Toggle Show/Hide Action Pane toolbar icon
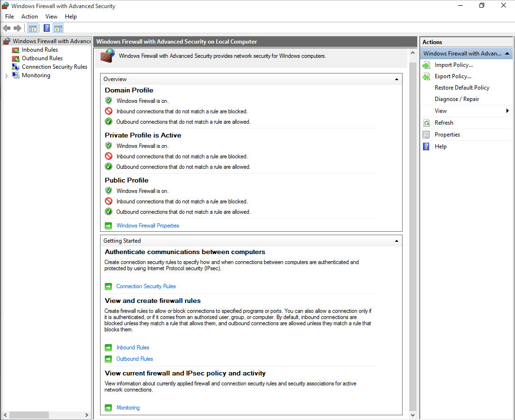The height and width of the screenshot is (420, 515). click(x=58, y=28)
